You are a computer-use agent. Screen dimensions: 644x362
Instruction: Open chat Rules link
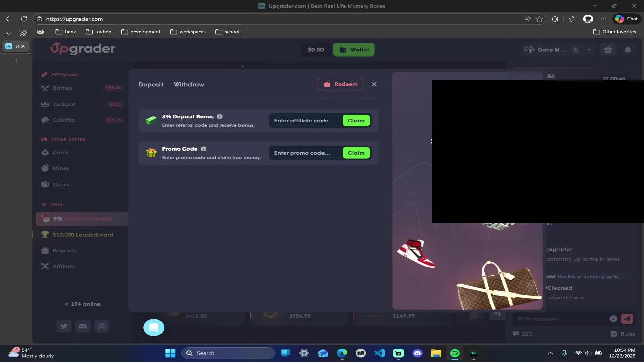(623, 334)
